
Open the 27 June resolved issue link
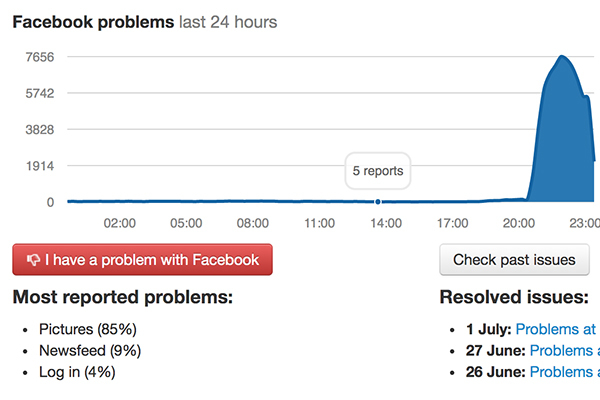(564, 350)
